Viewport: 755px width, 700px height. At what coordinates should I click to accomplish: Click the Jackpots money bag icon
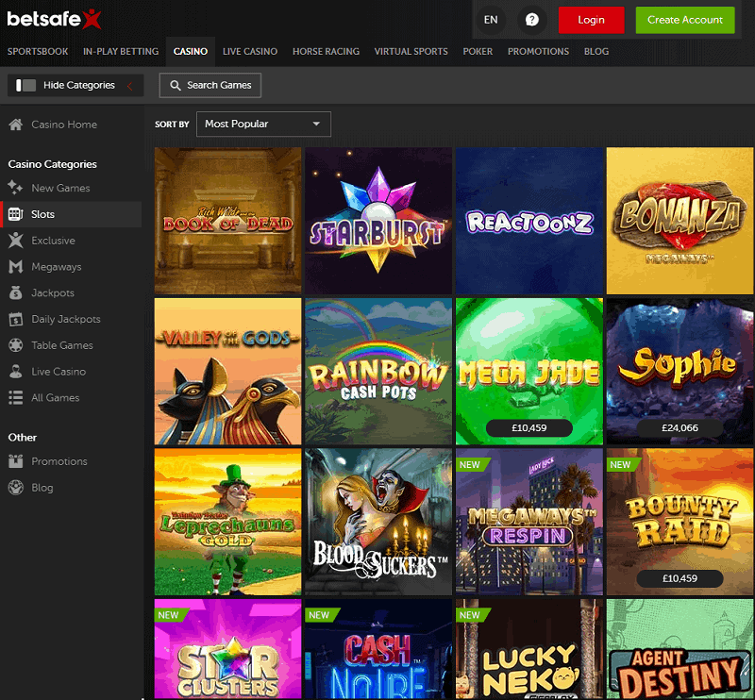tap(15, 293)
